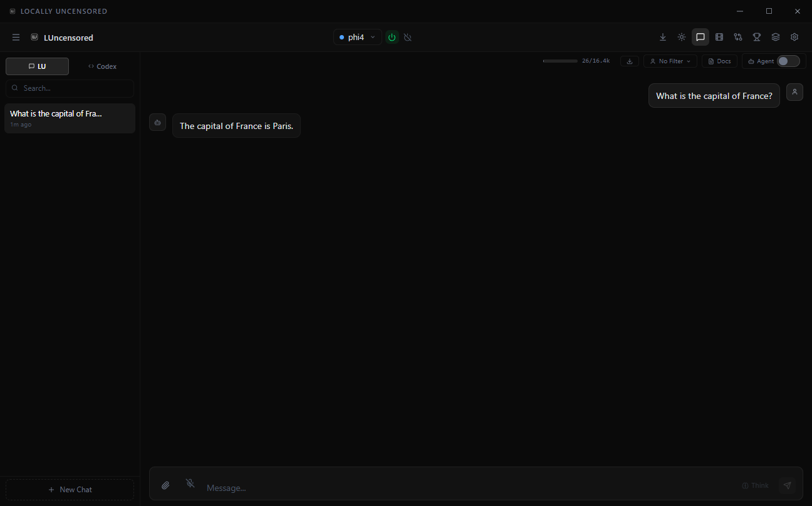The image size is (812, 506).
Task: Attach a file with the paperclip icon
Action: pos(165,485)
